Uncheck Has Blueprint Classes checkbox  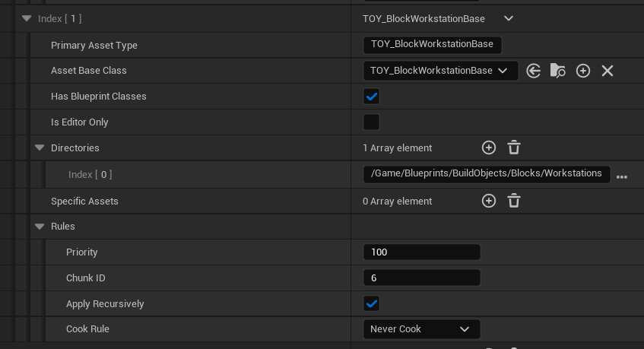[371, 97]
